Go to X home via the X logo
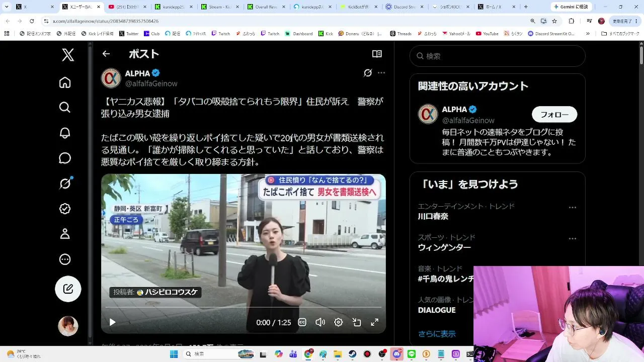Screen dimensions: 644x362 (68, 55)
